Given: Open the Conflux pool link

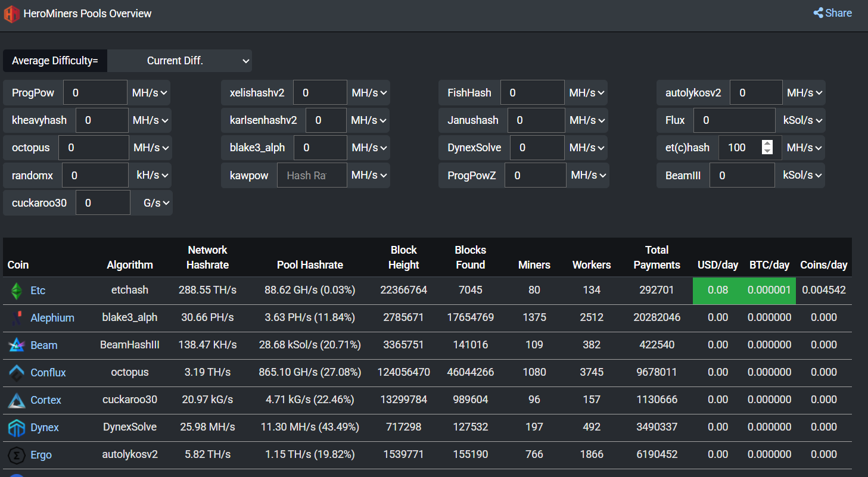Looking at the screenshot, I should (48, 373).
